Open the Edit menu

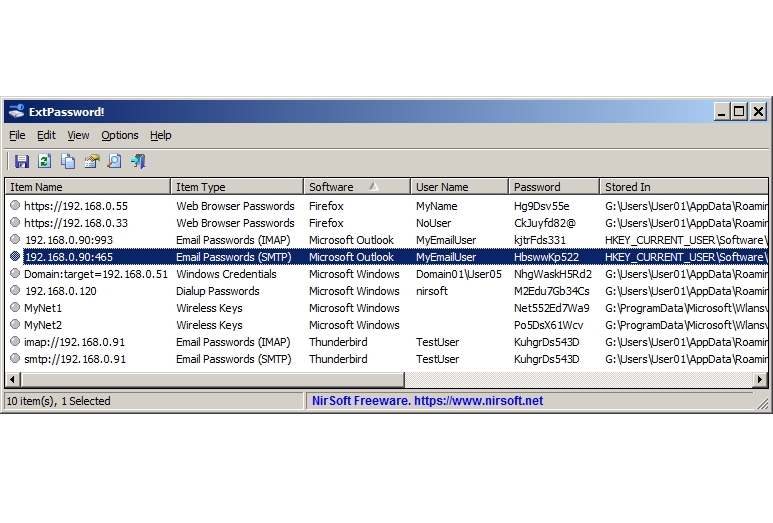(x=46, y=135)
